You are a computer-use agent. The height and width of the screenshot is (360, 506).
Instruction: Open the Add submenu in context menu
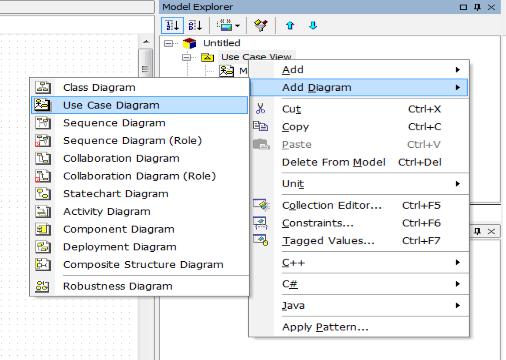pyautogui.click(x=359, y=70)
